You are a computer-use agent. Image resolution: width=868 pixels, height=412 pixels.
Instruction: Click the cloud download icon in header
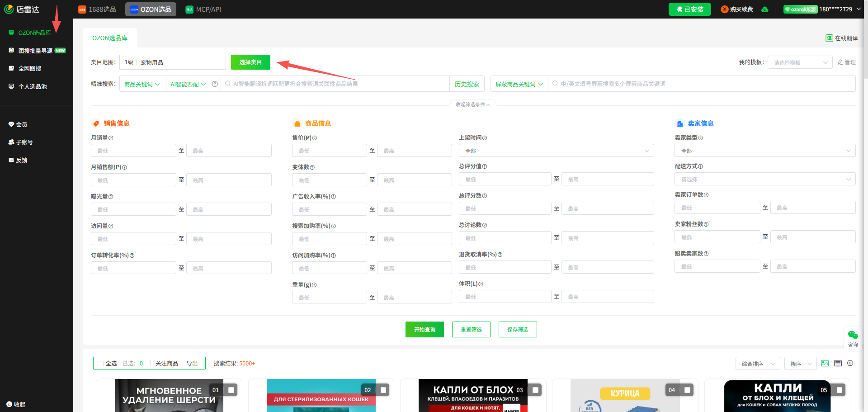765,9
